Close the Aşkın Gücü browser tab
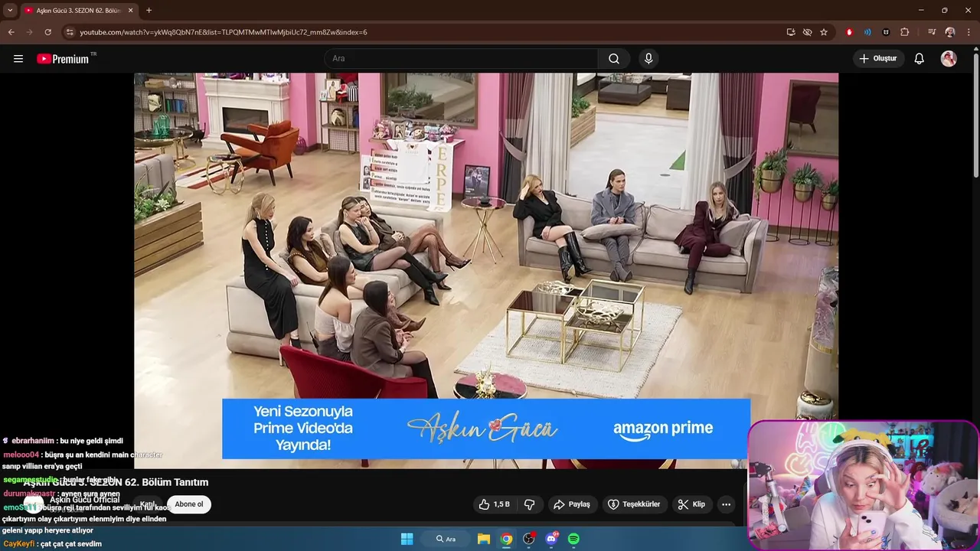 click(x=130, y=11)
